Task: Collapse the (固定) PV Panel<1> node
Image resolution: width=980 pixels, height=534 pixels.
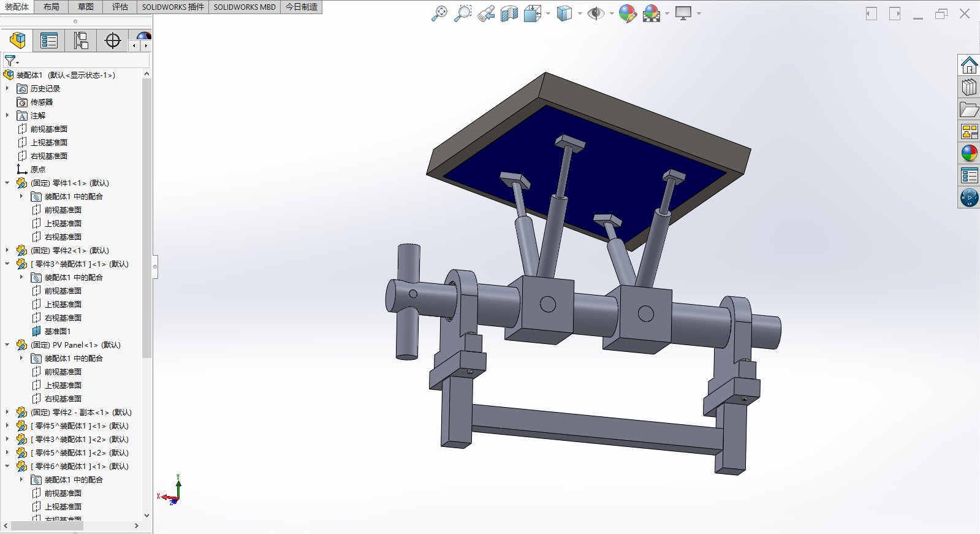Action: point(7,345)
